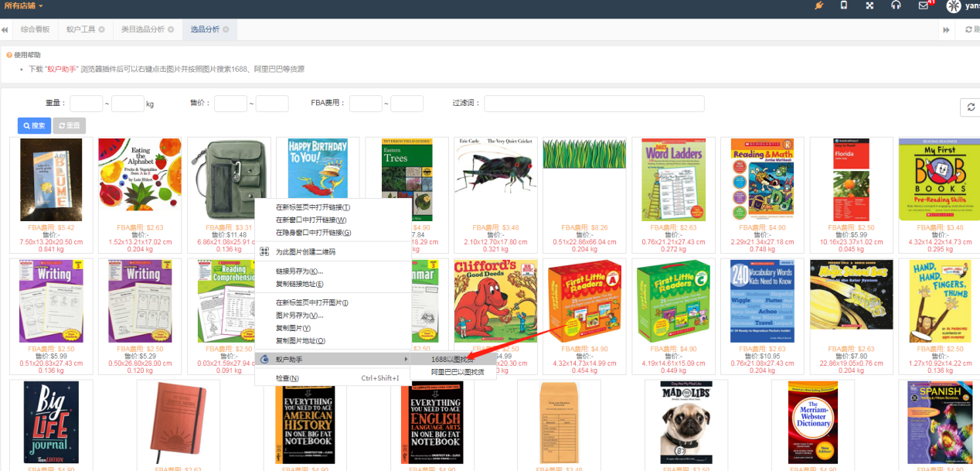Screen dimensions: 980x471
Task: Open the Merriam-Webster Dictionary thumbnail
Action: point(814,422)
